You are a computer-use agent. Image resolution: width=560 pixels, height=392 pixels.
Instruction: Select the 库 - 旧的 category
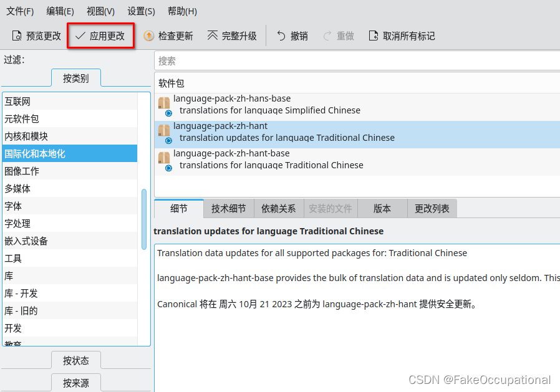70,310
